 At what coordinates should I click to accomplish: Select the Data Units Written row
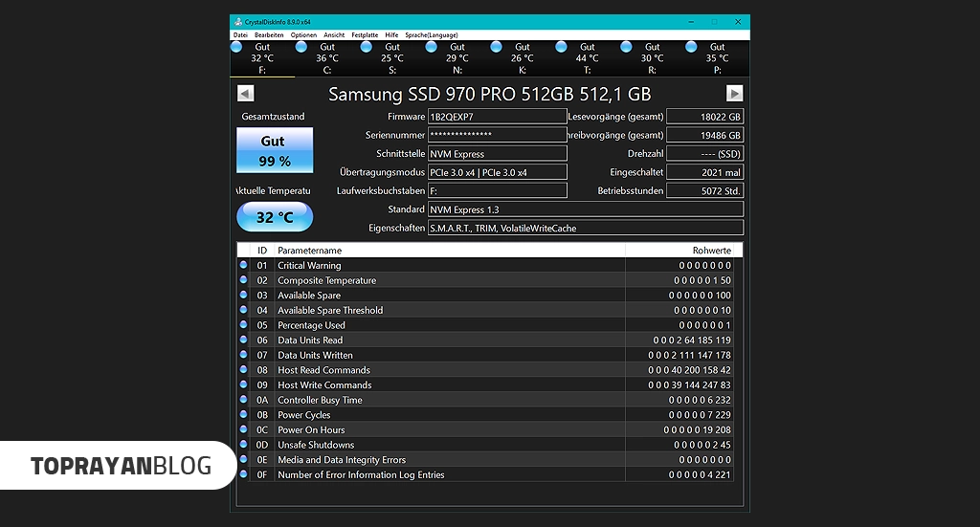[x=484, y=355]
